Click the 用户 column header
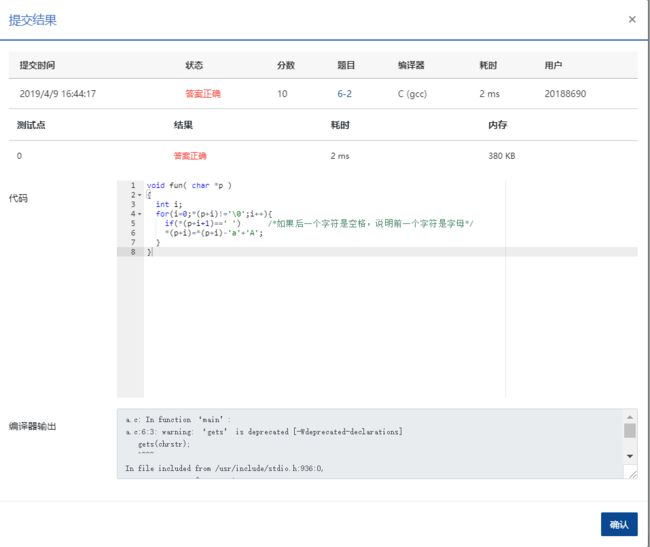This screenshot has height=547, width=650. 553,65
